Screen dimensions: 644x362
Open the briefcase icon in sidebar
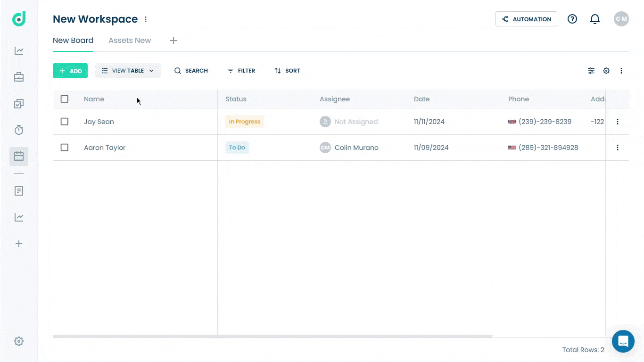pos(19,77)
